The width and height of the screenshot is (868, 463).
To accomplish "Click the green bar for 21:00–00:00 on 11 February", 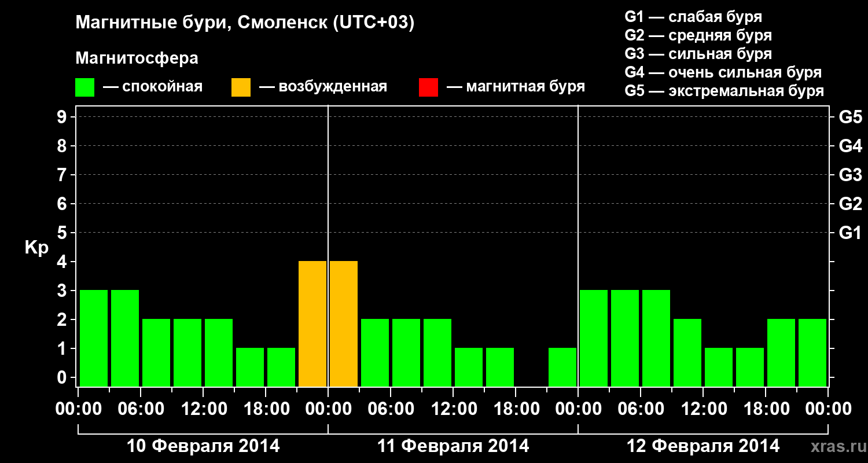I will point(562,367).
